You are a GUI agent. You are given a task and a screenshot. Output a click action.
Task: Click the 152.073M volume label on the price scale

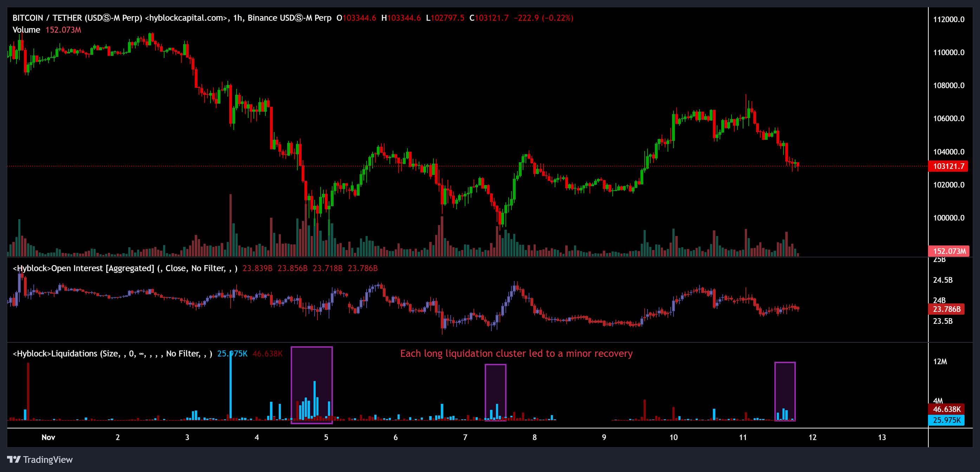[x=947, y=250]
